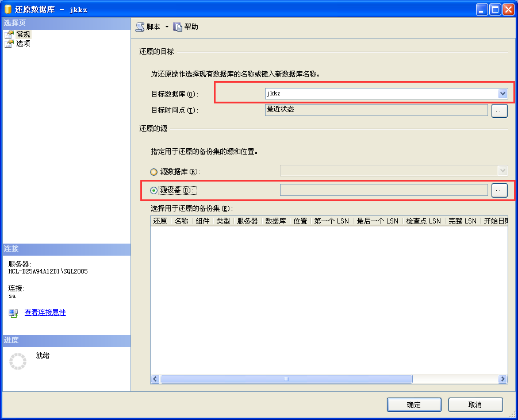This screenshot has height=420, width=518.
Task: Click the 目标时间点 field showing 最近状态
Action: [376, 110]
